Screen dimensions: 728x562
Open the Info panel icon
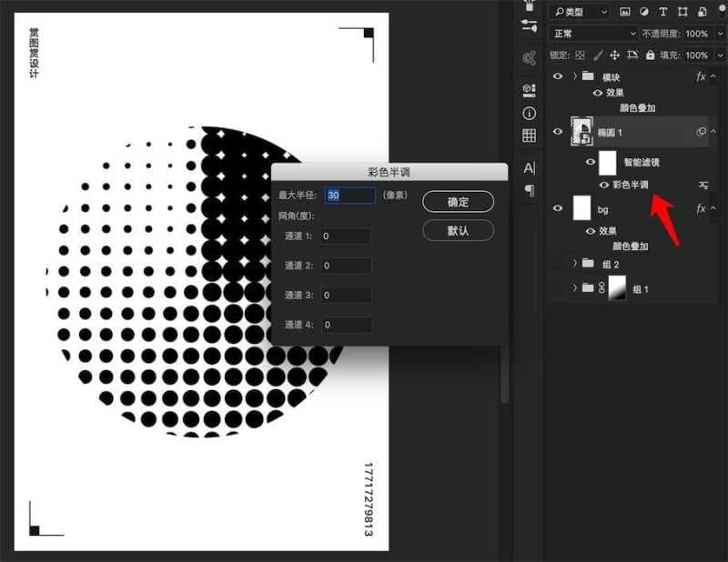(529, 114)
